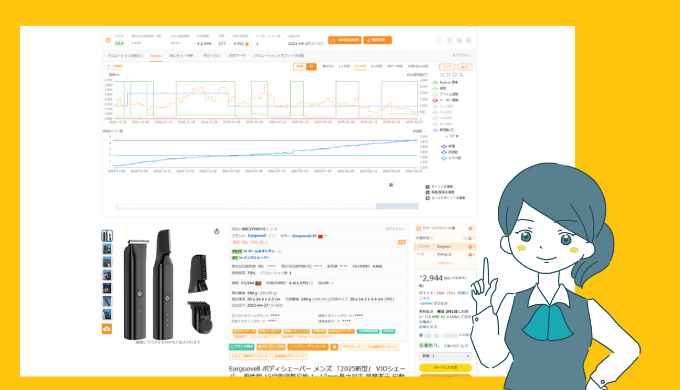Screen dimensions: 680x390
Task: Open the Eargoovell brand link
Action: (x=258, y=236)
